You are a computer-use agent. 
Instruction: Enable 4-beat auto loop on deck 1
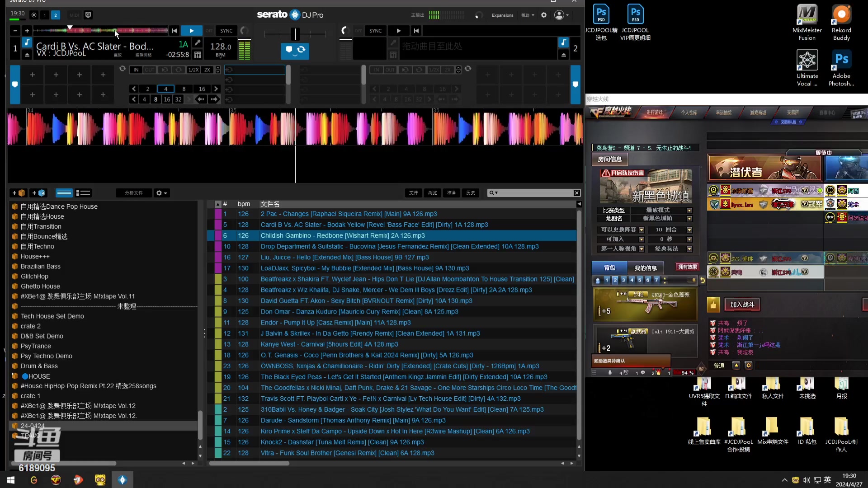click(165, 89)
